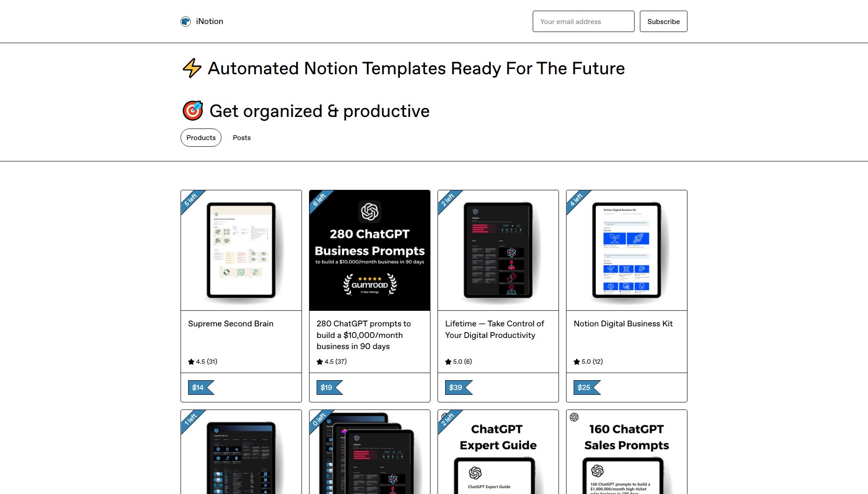
Task: Open the ChatGPT Expert Guide product thumbnail
Action: pos(498,452)
